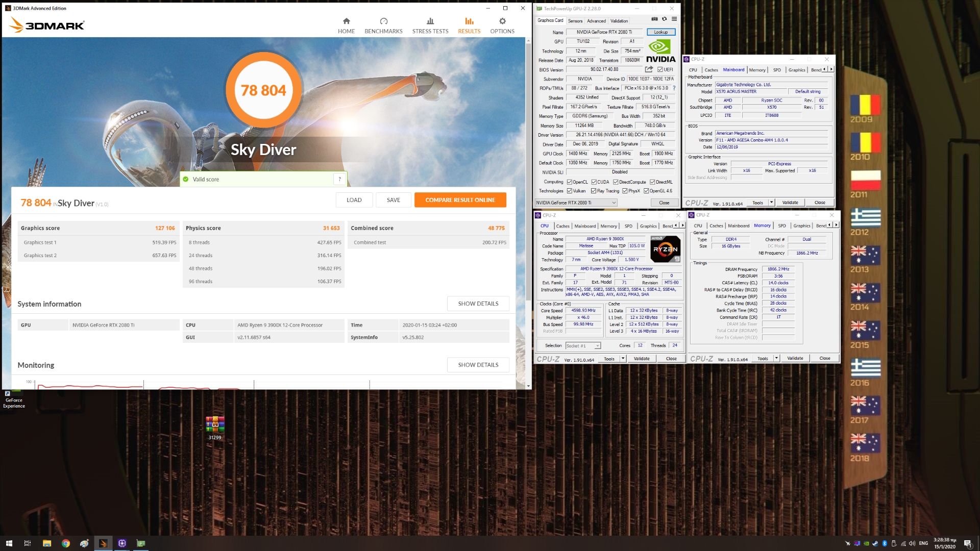
Task: Toggle the CUDA checkbox
Action: [x=594, y=182]
